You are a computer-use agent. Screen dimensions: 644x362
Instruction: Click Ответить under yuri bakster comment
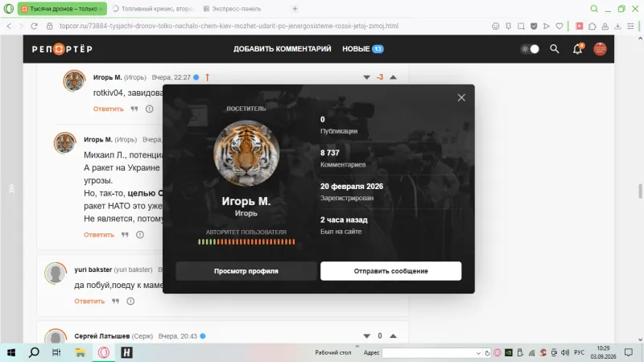[89, 301]
